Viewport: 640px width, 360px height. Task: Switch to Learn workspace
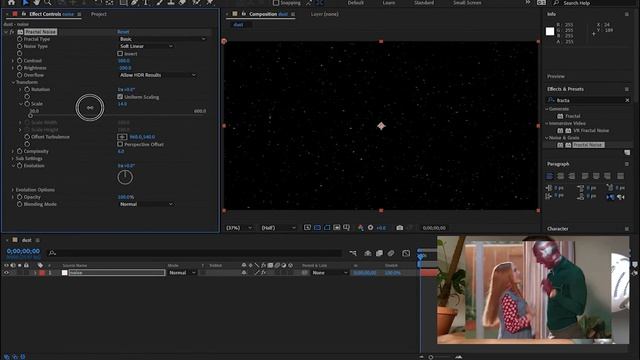[389, 3]
